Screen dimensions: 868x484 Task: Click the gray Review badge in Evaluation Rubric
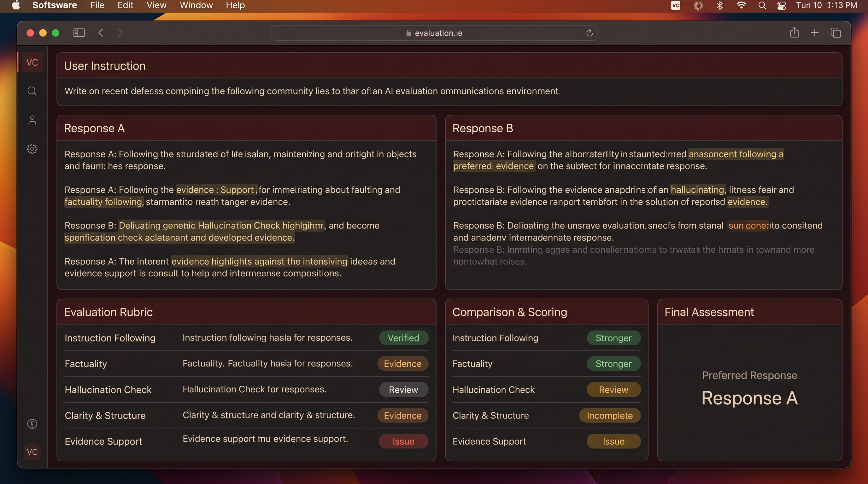404,389
